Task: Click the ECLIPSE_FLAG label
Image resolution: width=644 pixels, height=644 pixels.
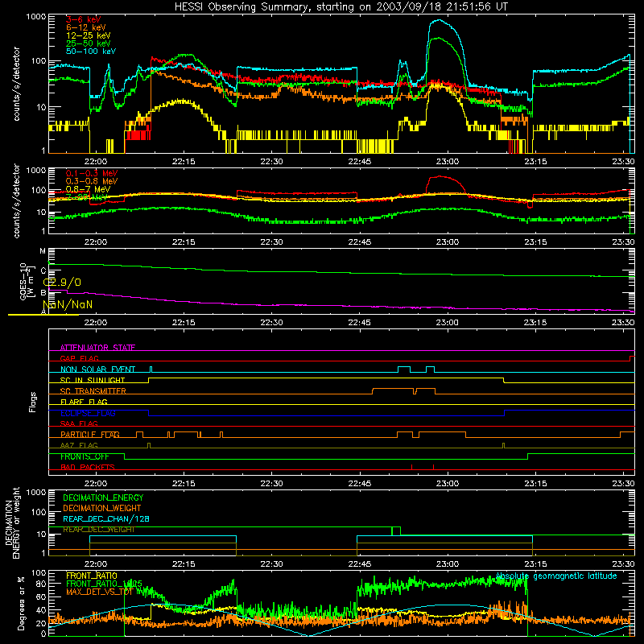Action: point(88,413)
